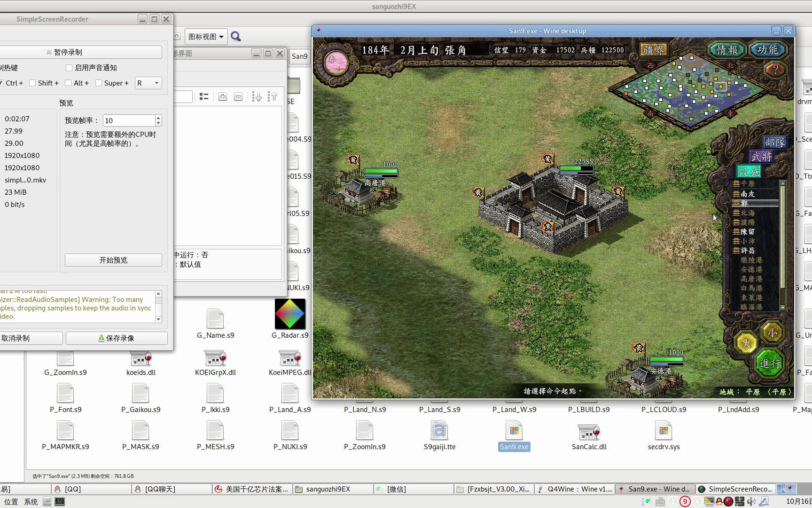
Task: Click the 小 zoom-out round button
Action: pyautogui.click(x=772, y=333)
